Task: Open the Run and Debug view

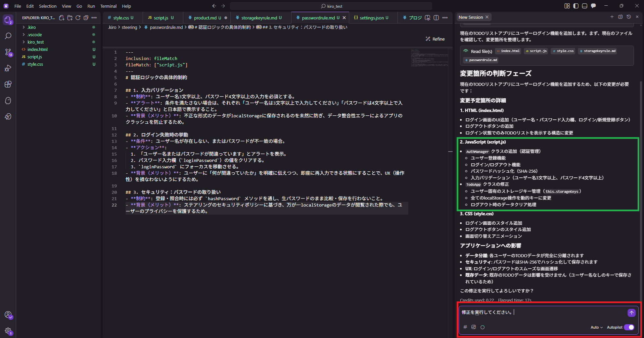Action: click(x=8, y=68)
